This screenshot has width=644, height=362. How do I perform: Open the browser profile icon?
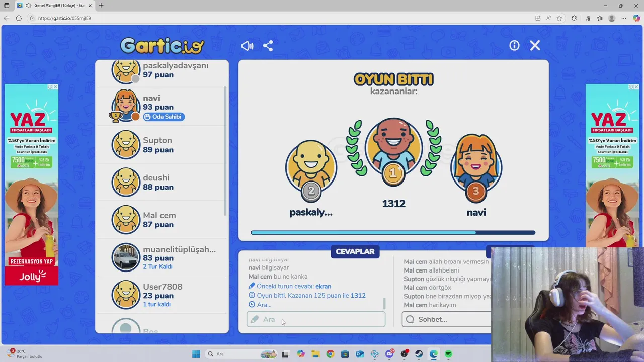pyautogui.click(x=612, y=18)
